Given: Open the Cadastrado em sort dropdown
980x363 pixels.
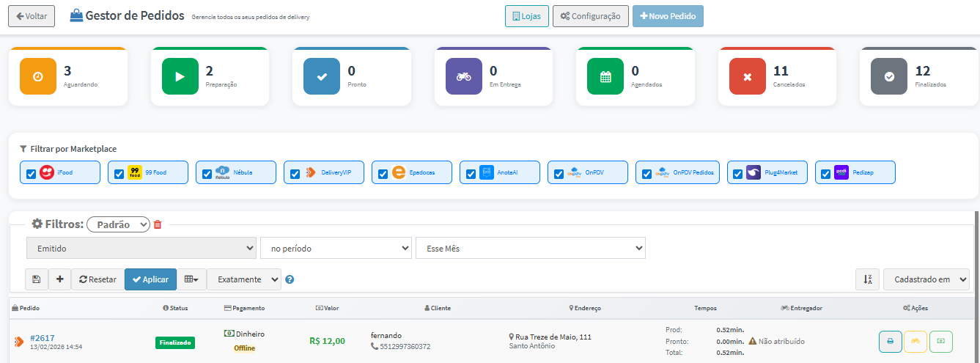Looking at the screenshot, I should click(926, 279).
